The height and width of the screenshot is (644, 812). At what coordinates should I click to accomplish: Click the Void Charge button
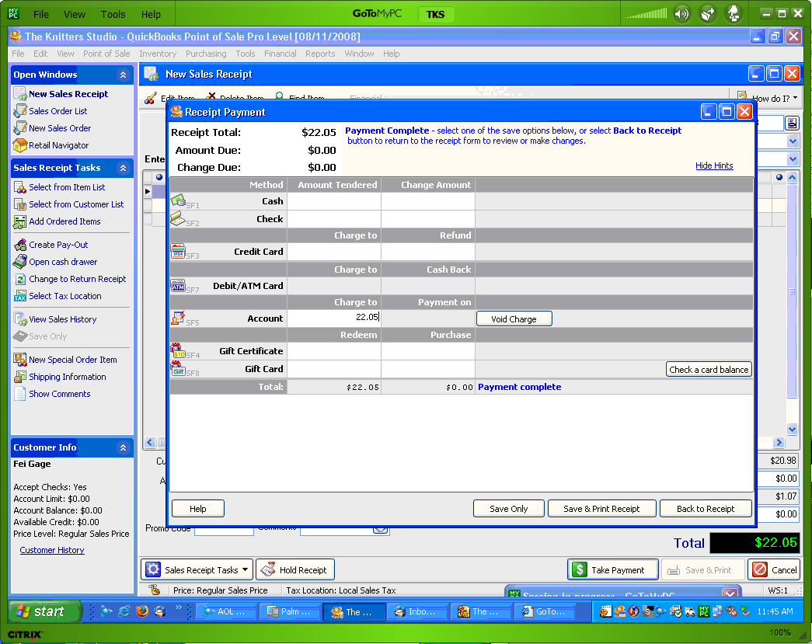(514, 319)
